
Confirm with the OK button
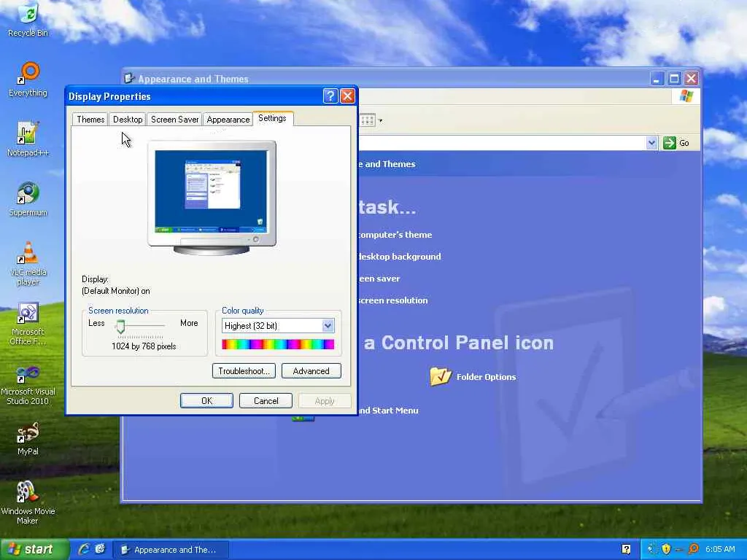(206, 401)
